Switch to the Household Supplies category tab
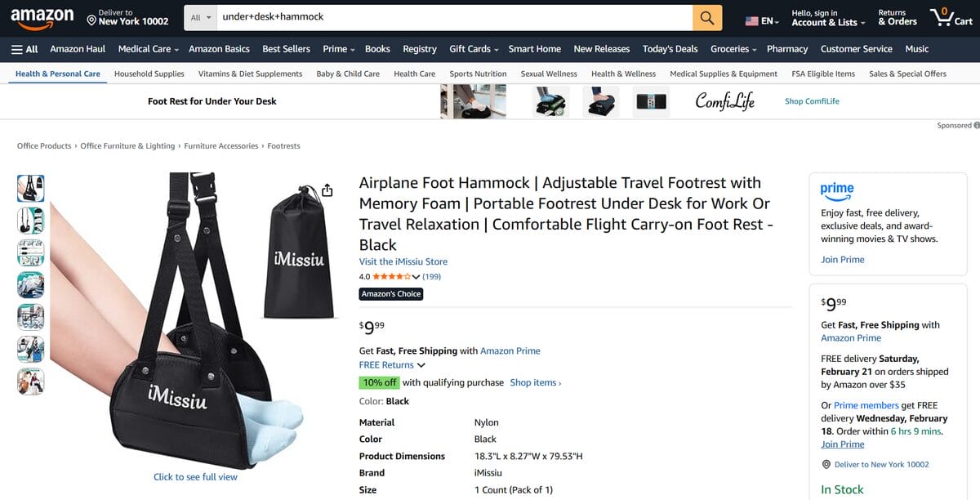 pyautogui.click(x=149, y=73)
